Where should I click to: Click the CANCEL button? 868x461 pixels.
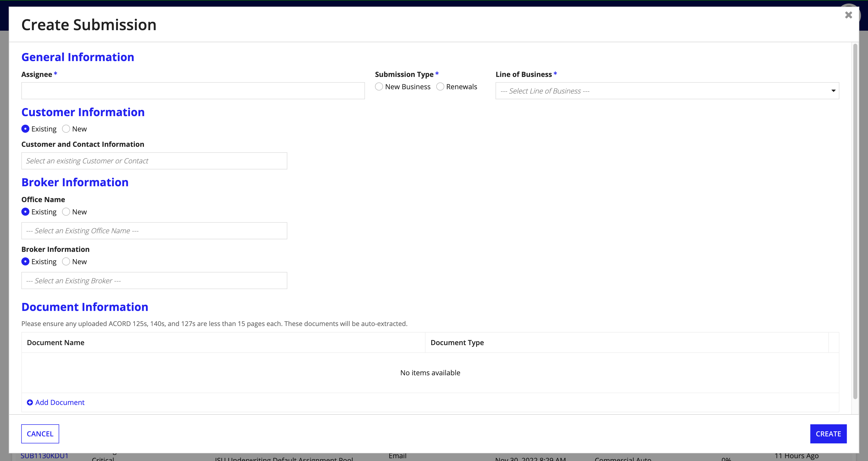click(x=40, y=434)
